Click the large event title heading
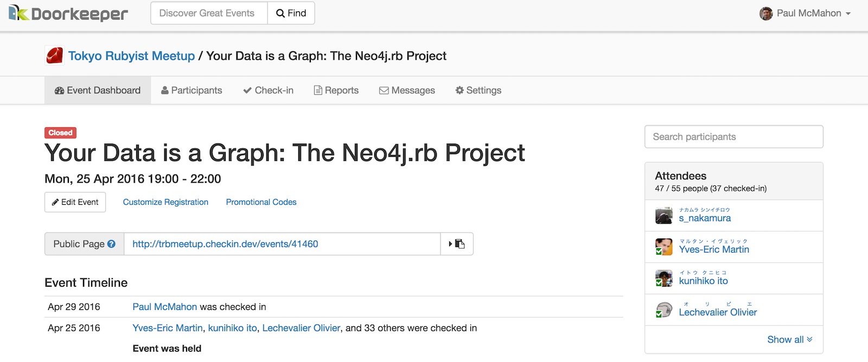The width and height of the screenshot is (868, 362). [285, 153]
